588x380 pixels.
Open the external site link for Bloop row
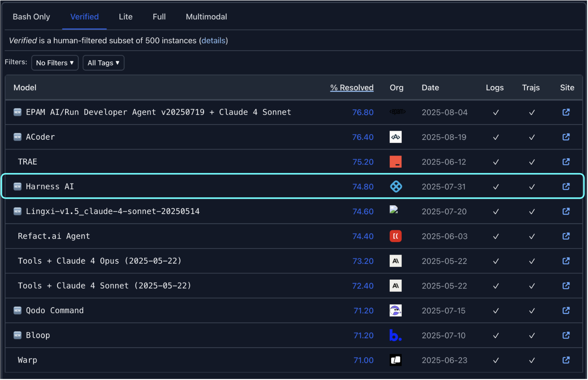(x=566, y=335)
